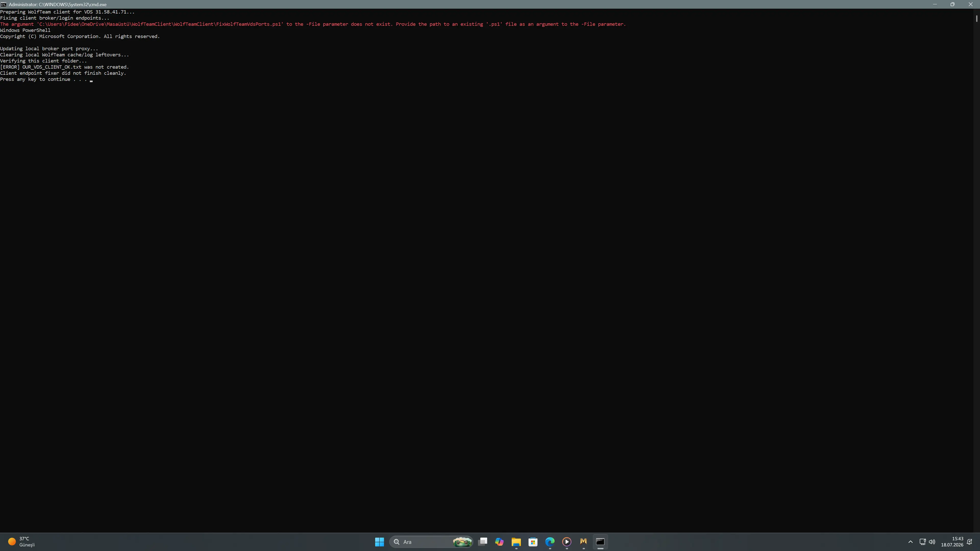Open the notification bell icon

click(x=970, y=542)
